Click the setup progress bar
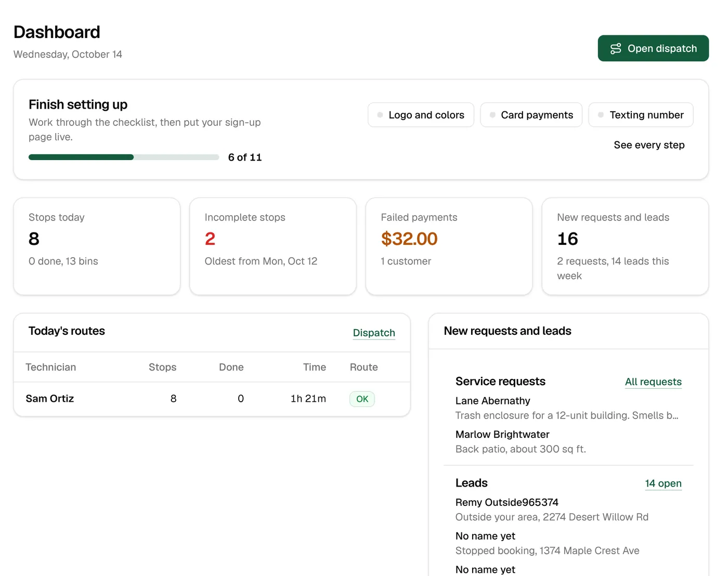Screen dimensions: 728x576 [124, 157]
